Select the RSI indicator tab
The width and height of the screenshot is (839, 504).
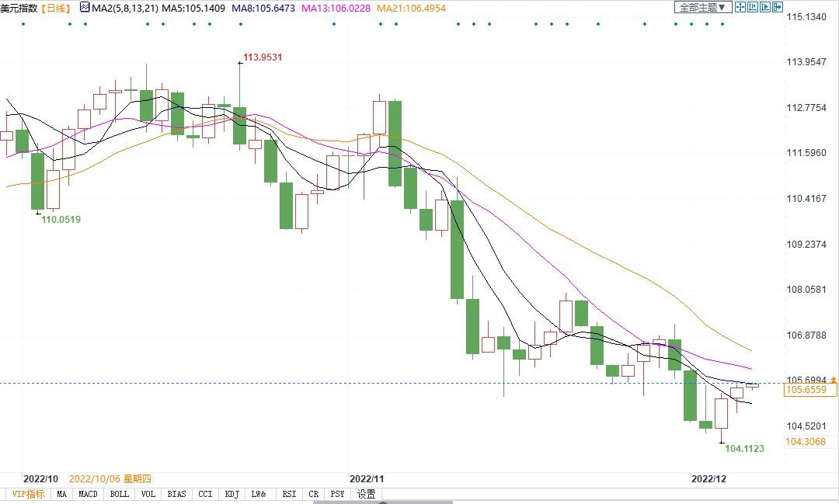(289, 494)
